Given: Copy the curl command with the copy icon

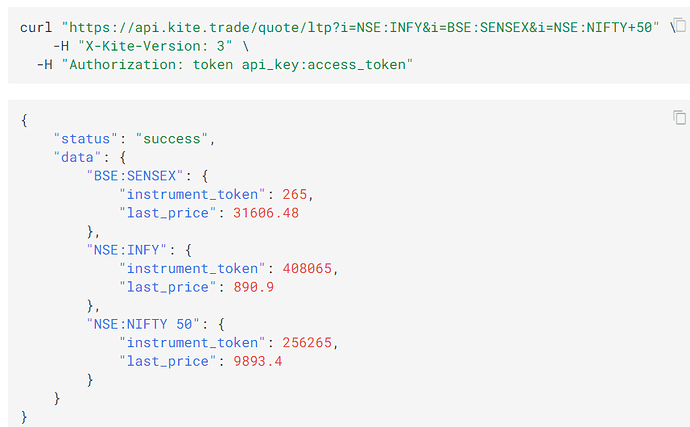Looking at the screenshot, I should click(680, 26).
